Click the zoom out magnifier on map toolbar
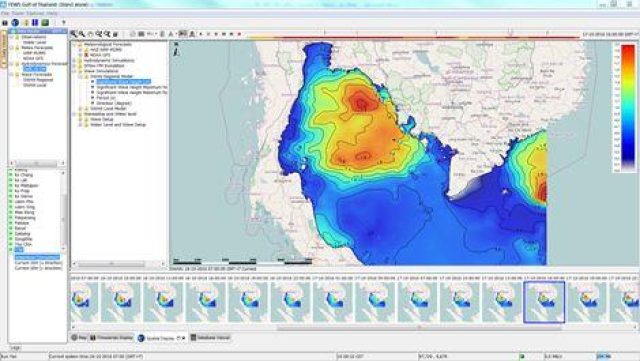640x361 pixels. 82,34
